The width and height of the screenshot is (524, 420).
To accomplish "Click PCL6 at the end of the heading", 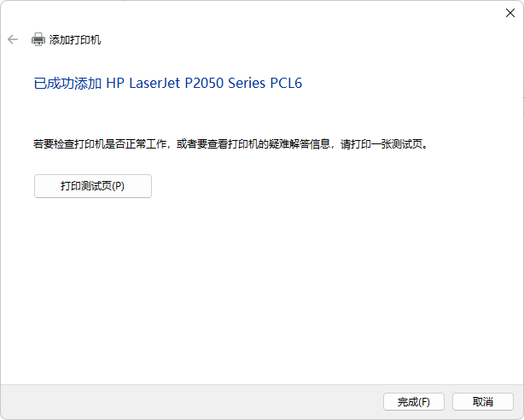I will click(286, 83).
